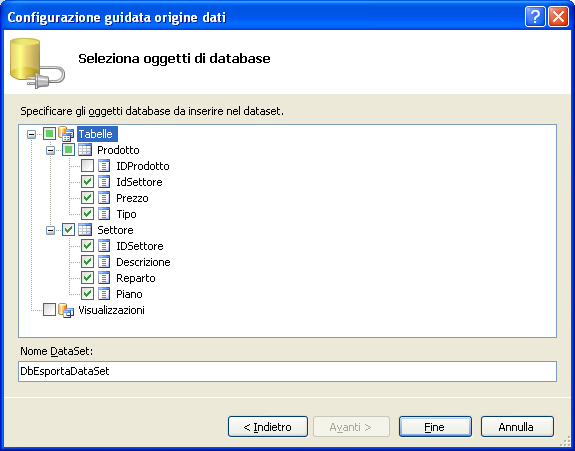The width and height of the screenshot is (575, 451).
Task: Click the Prezzo column icon
Action: coord(104,198)
